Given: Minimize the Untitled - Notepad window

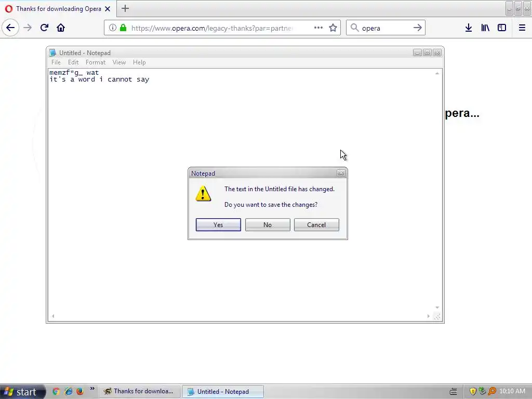Looking at the screenshot, I should pyautogui.click(x=417, y=52).
